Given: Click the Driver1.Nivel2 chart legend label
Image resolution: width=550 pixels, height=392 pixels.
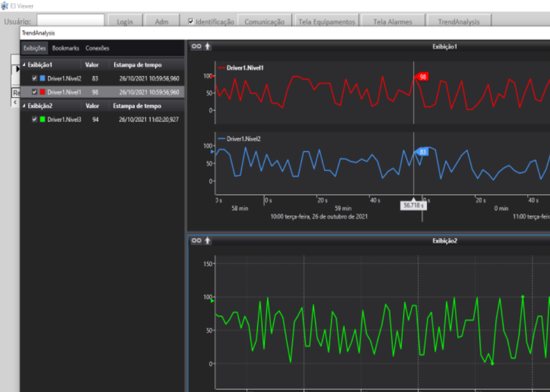Looking at the screenshot, I should (243, 139).
